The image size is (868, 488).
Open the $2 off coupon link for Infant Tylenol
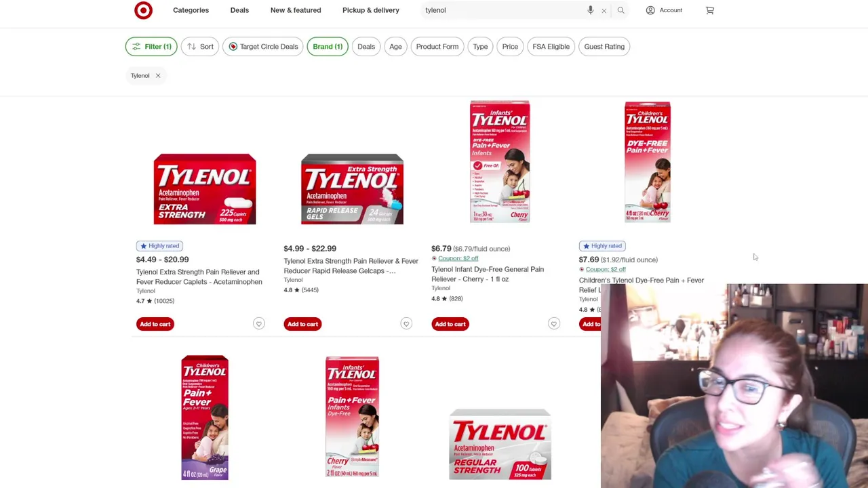point(458,258)
